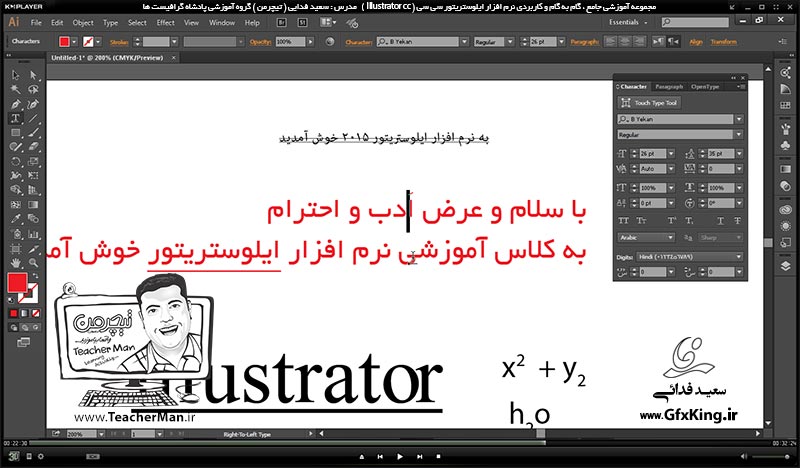The width and height of the screenshot is (800, 468).
Task: Open font style dropdown in Character panel
Action: [739, 135]
